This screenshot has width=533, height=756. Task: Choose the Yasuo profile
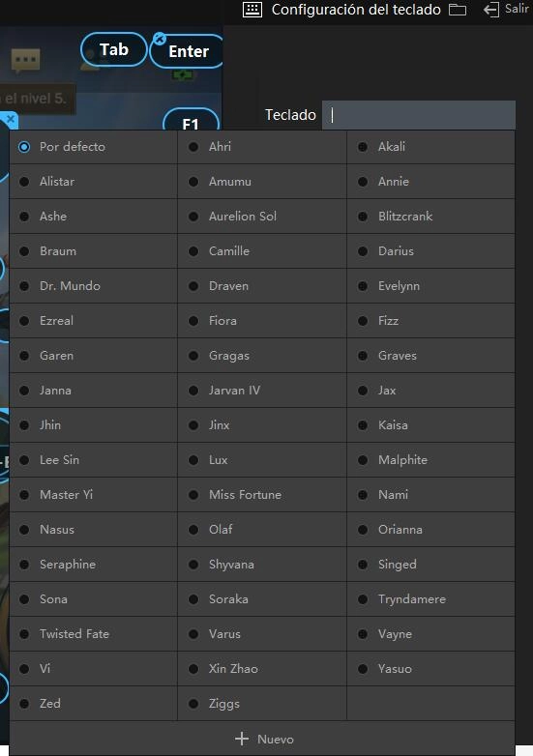(430, 669)
